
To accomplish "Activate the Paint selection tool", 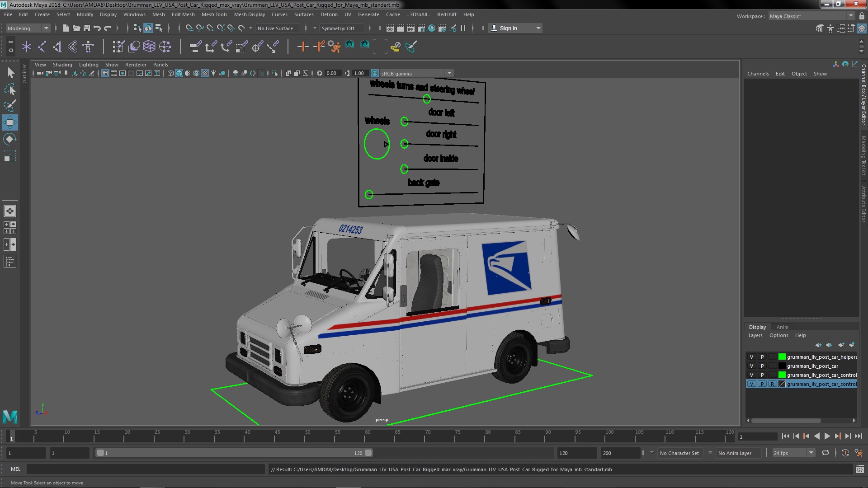I will (10, 106).
